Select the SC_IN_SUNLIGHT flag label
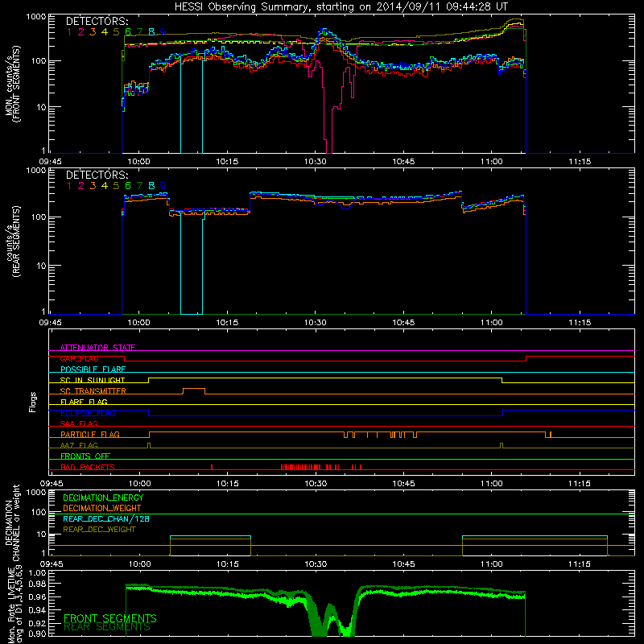Screen dimensions: 644x644 pyautogui.click(x=93, y=380)
